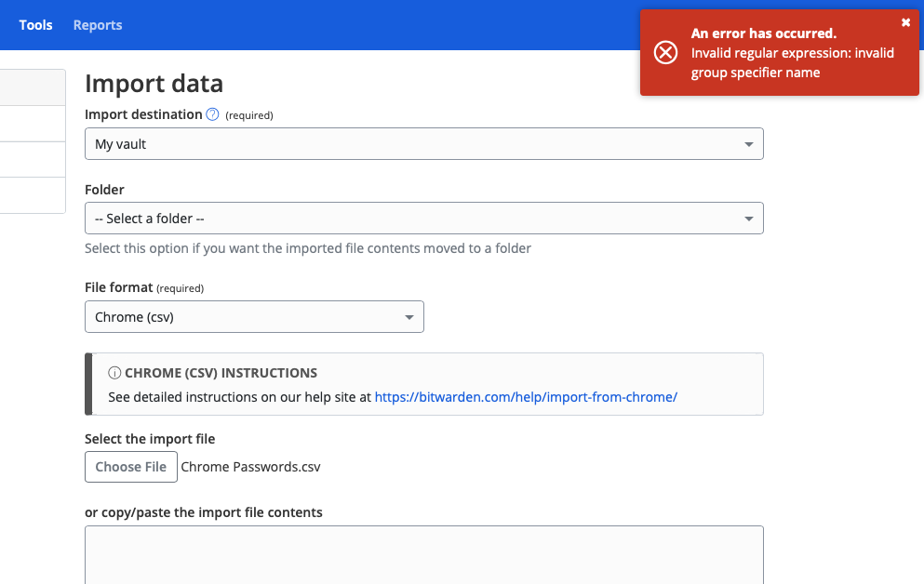
Task: Click the File format field label
Action: pyautogui.click(x=118, y=287)
